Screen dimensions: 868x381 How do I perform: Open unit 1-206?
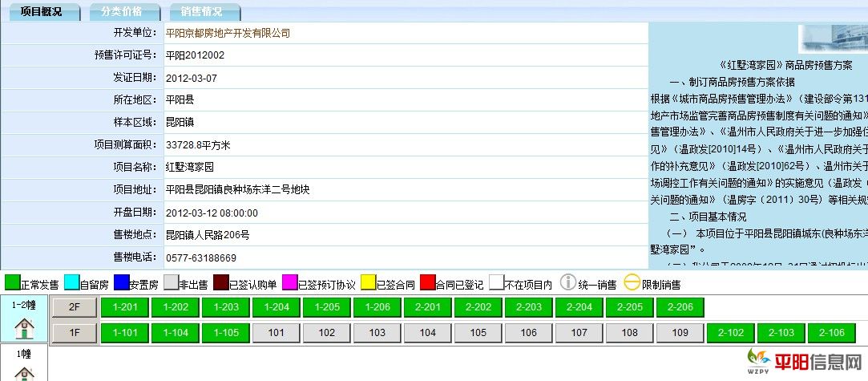point(377,307)
